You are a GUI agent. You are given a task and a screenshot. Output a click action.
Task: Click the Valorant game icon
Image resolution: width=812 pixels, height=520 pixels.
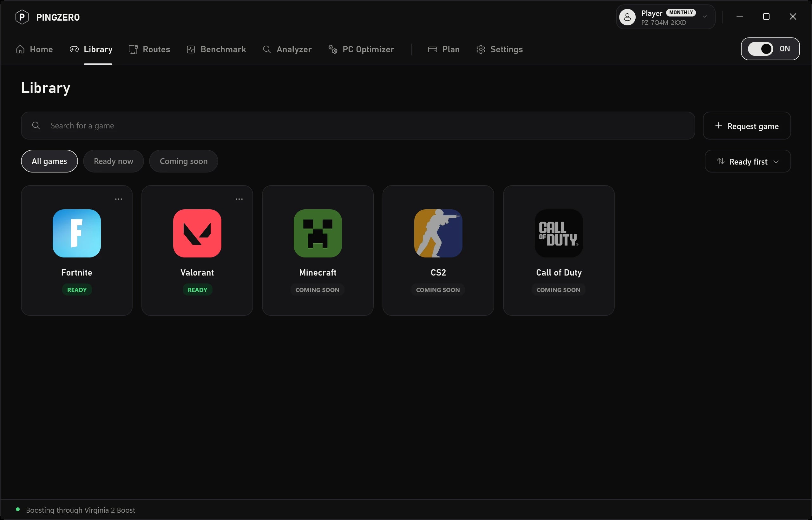[197, 233]
